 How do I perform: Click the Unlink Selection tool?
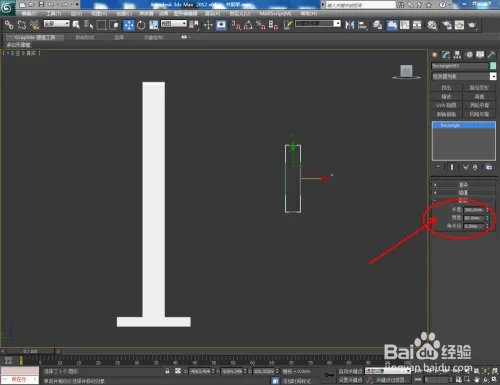point(22,25)
